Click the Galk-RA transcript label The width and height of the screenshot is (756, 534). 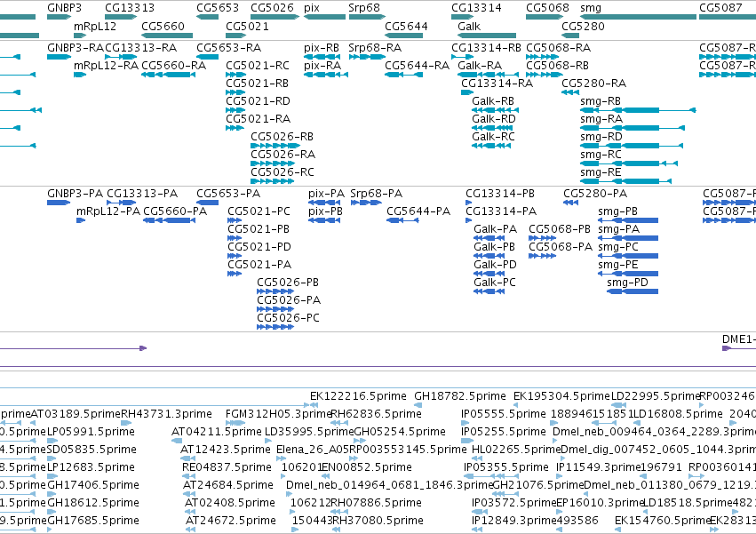click(x=480, y=66)
